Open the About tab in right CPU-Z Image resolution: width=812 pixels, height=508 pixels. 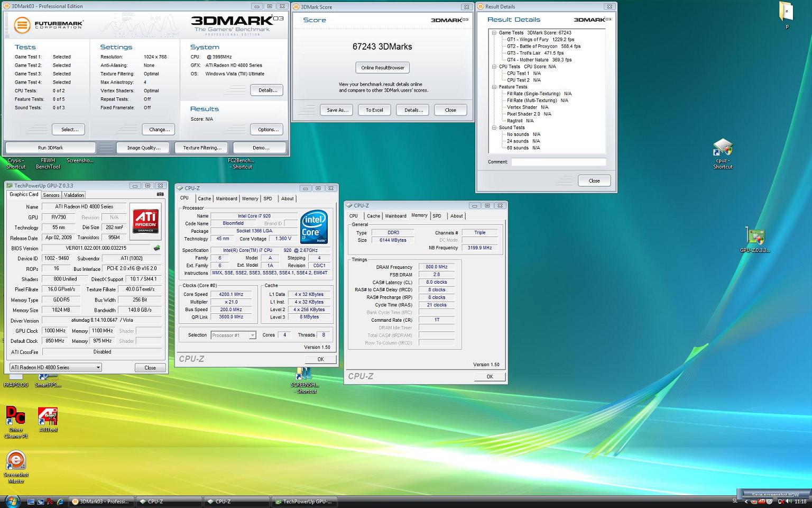click(456, 216)
